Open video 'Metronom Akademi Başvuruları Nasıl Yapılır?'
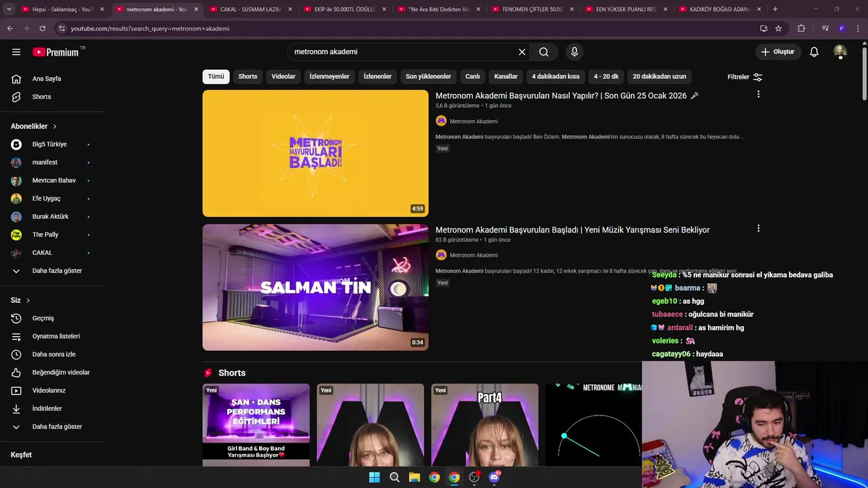Screen dimensions: 868x488 [567, 96]
